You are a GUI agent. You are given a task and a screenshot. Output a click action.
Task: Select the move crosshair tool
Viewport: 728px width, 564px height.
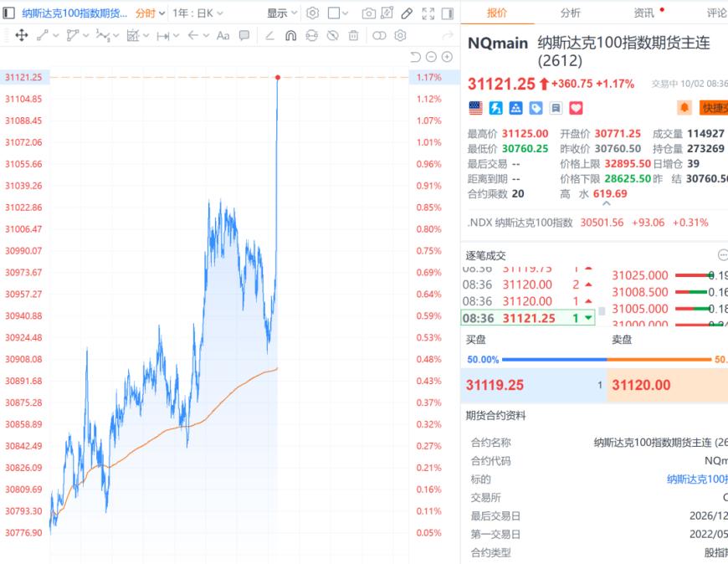[22, 35]
